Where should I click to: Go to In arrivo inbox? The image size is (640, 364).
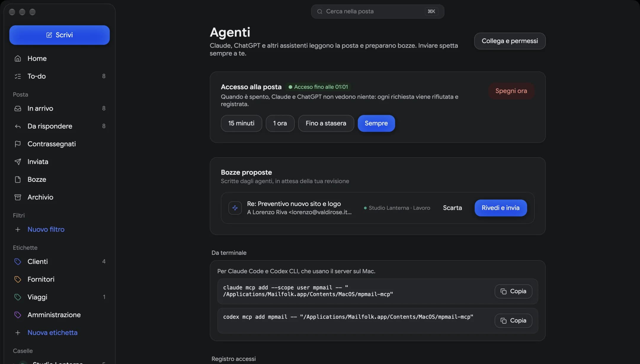click(59, 108)
